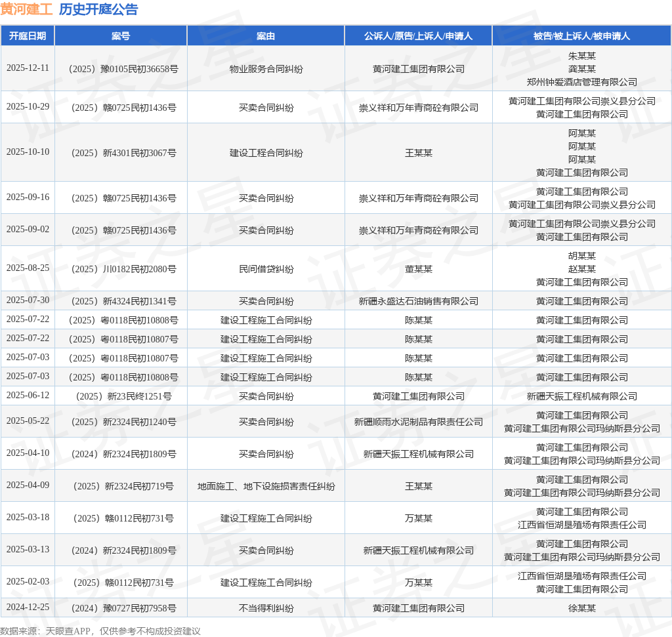Click plaintiff 万某某 in 2025-03-18 row
The height and width of the screenshot is (637, 672).
418,518
